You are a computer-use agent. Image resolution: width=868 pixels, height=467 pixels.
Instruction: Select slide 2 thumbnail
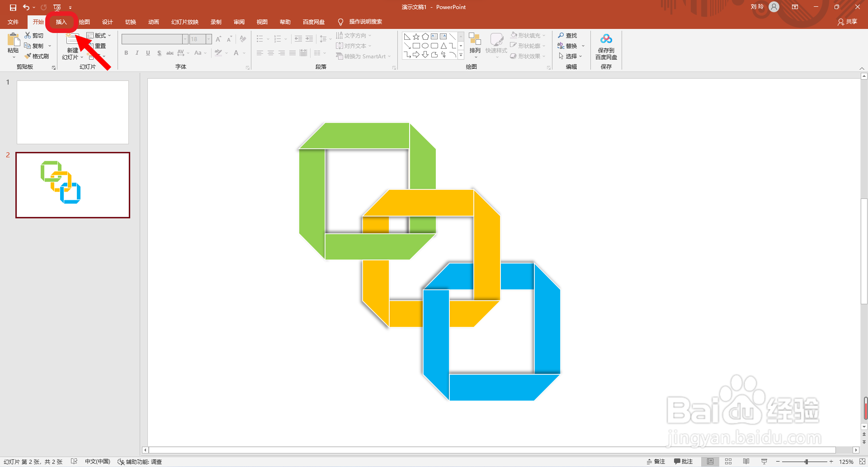73,185
